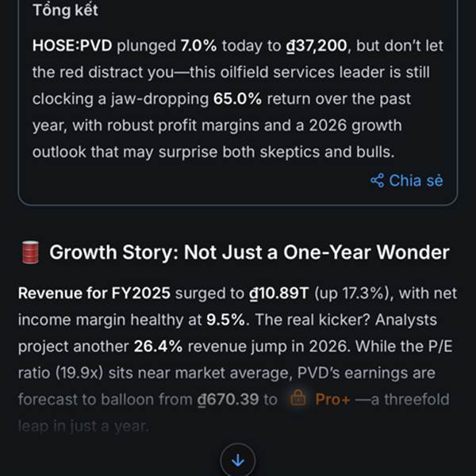Click the Growth Story section heading
The image size is (476, 476).
click(x=249, y=252)
